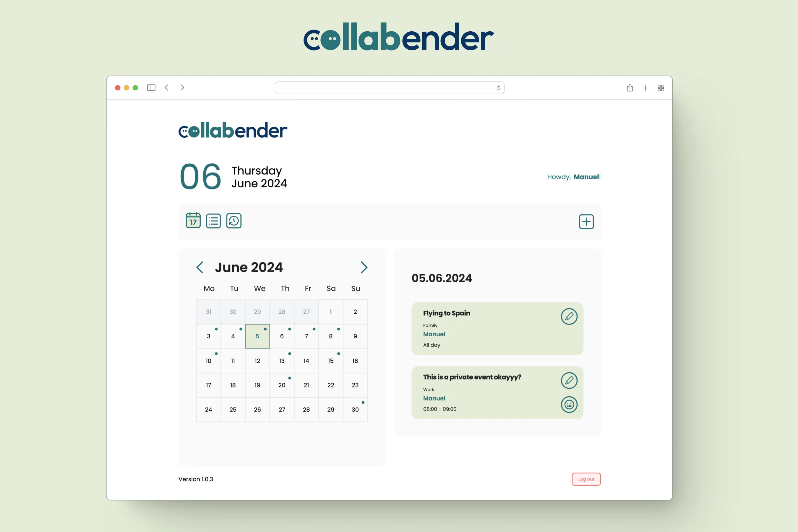Click the calendar view icon
Viewport: 798px width, 532px height.
tap(192, 221)
